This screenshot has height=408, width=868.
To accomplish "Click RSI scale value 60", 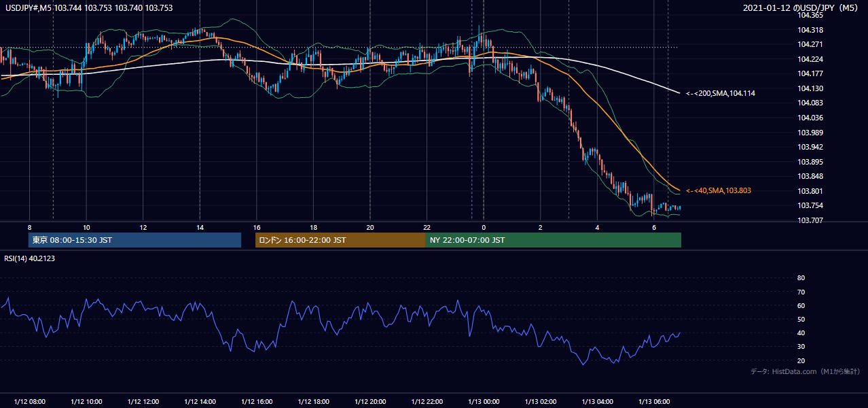I will (801, 305).
